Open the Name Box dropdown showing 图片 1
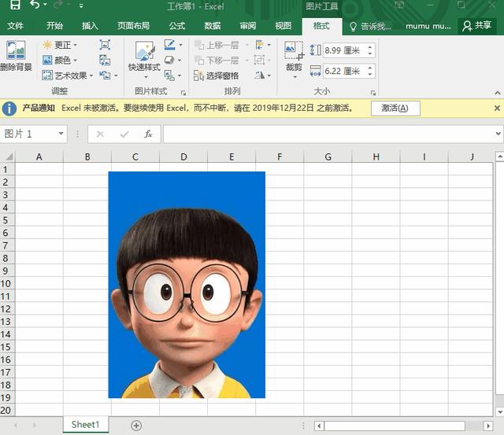 pyautogui.click(x=61, y=134)
